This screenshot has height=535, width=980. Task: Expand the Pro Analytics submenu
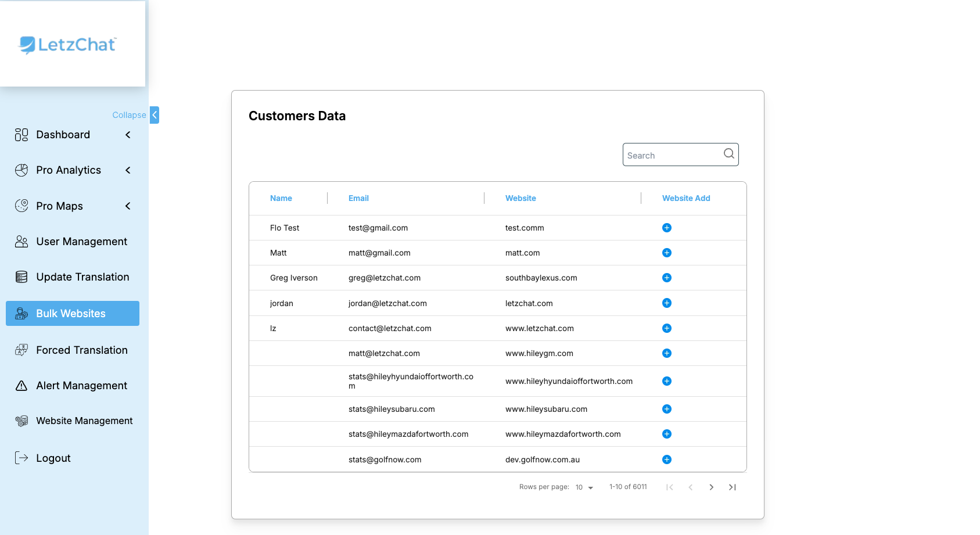(x=128, y=170)
